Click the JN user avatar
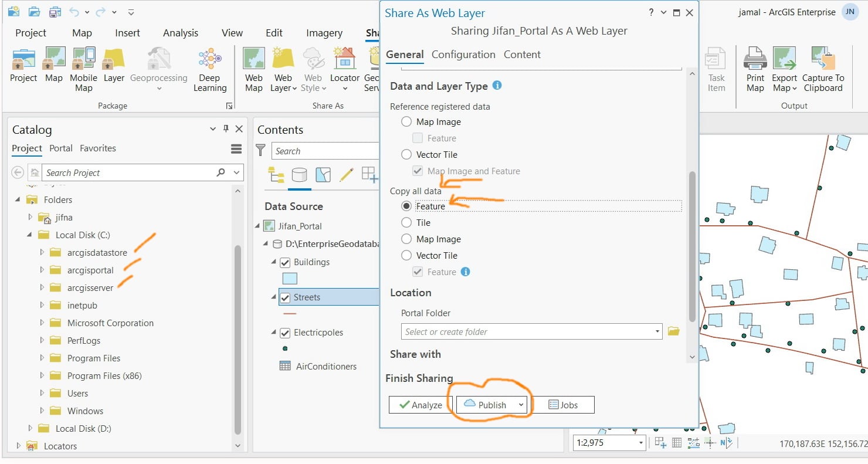The height and width of the screenshot is (464, 868). pos(850,12)
